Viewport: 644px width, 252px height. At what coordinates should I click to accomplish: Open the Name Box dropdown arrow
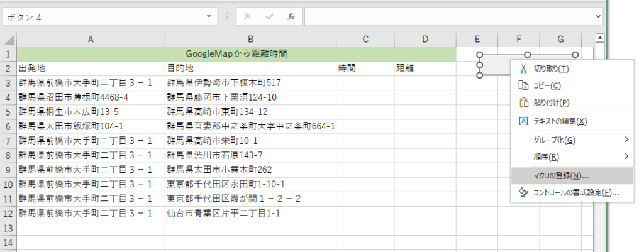(x=209, y=16)
